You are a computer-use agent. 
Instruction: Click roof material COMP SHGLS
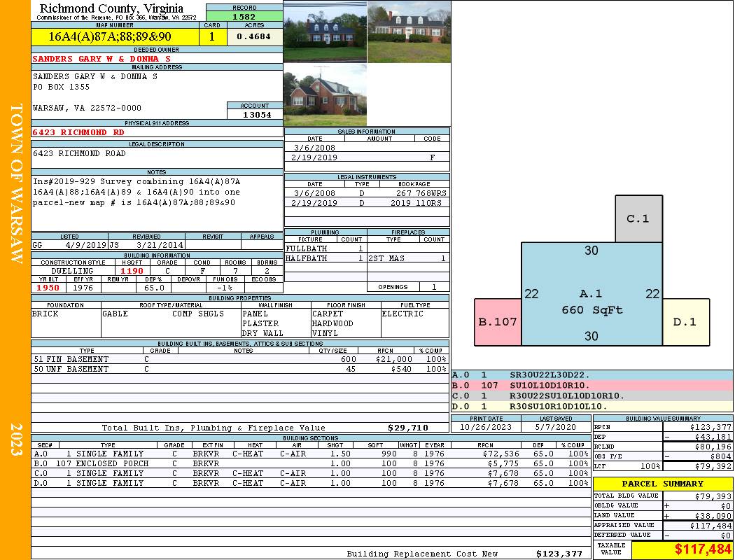click(x=198, y=314)
